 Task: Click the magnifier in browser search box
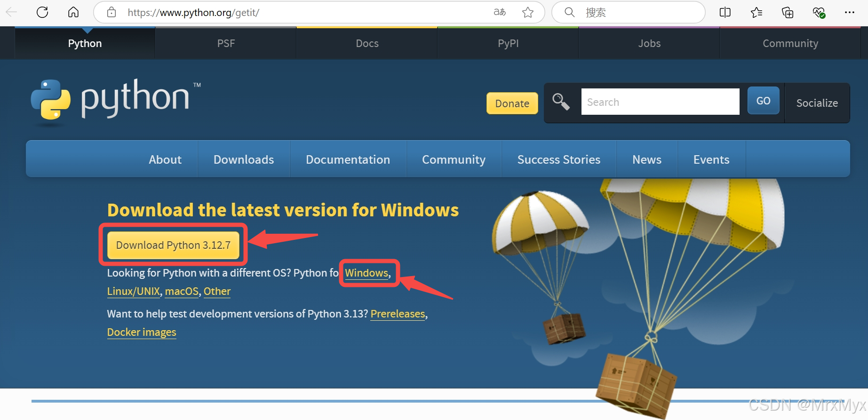click(569, 12)
